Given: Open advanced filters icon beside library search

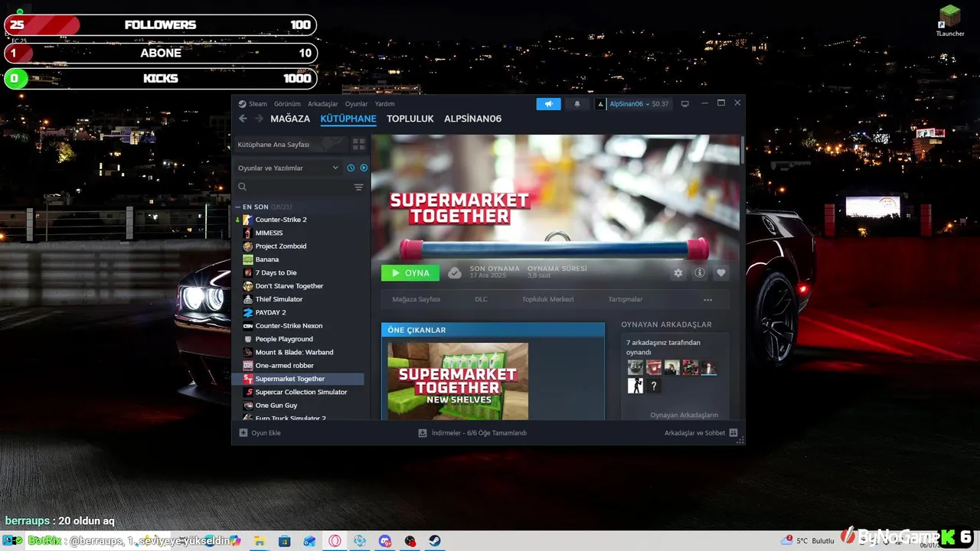Looking at the screenshot, I should (358, 187).
